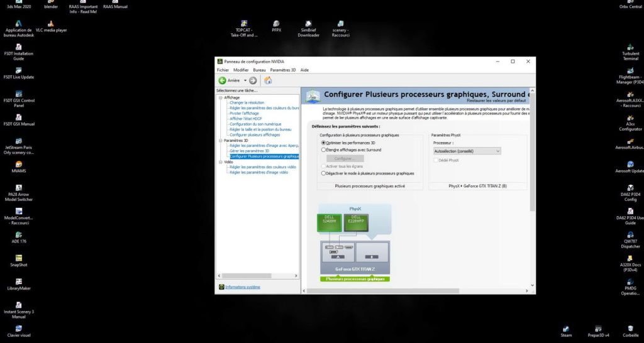
Task: Open the Modifier menu
Action: tap(241, 70)
